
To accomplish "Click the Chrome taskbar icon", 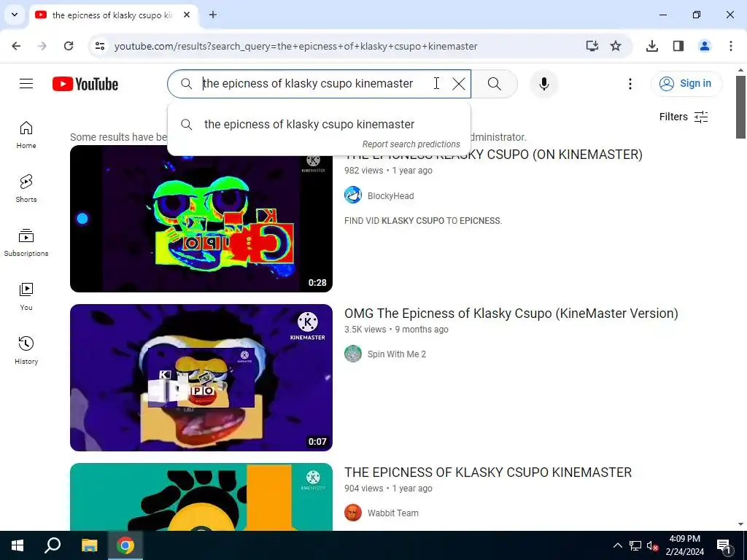I will point(125,545).
